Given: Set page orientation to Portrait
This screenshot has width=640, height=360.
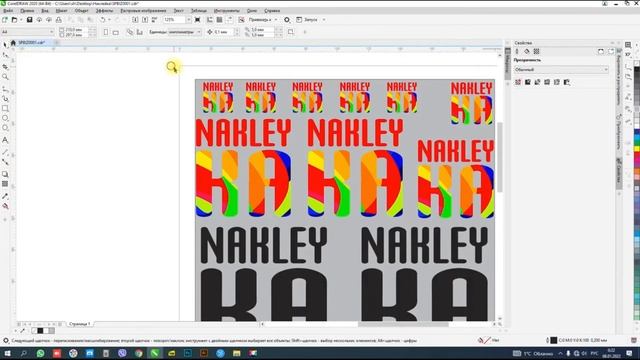Looking at the screenshot, I should coord(106,32).
